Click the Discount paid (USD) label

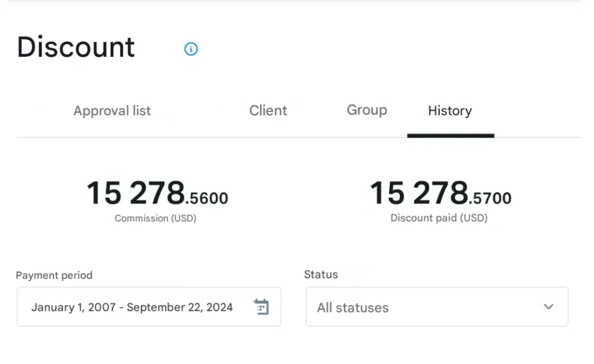pos(439,218)
